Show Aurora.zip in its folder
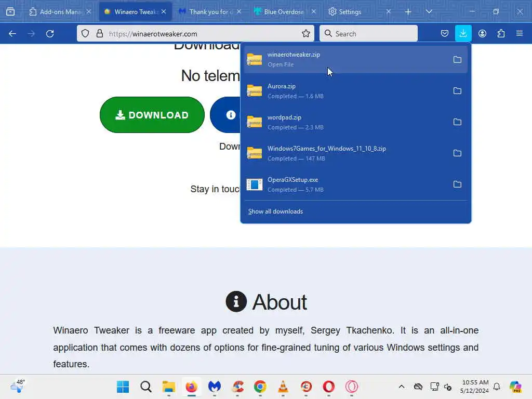This screenshot has width=532, height=399. (457, 91)
